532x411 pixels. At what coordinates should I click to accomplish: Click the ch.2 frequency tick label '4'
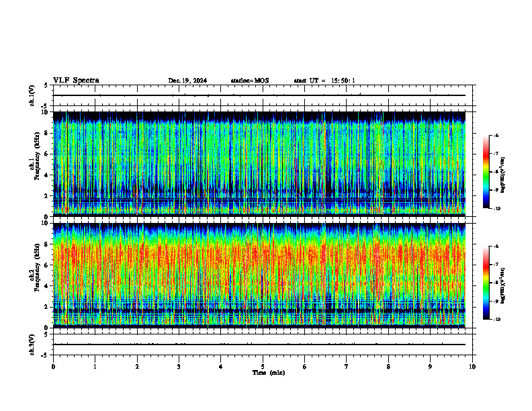[x=47, y=286]
